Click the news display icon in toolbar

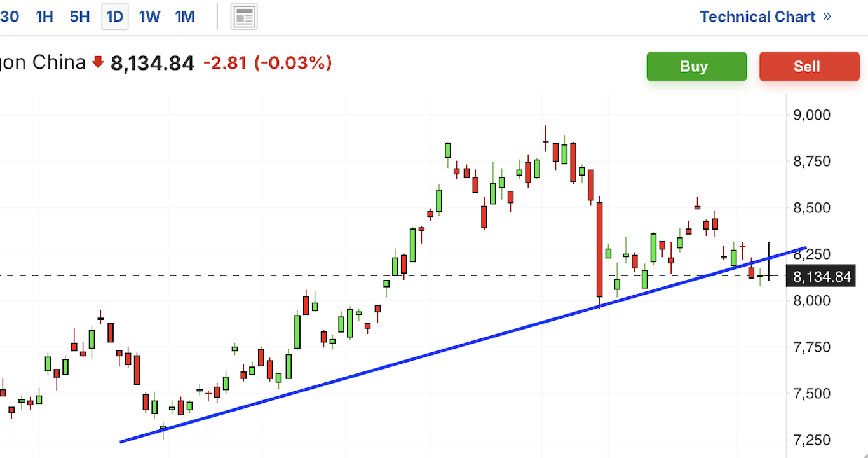[x=244, y=17]
